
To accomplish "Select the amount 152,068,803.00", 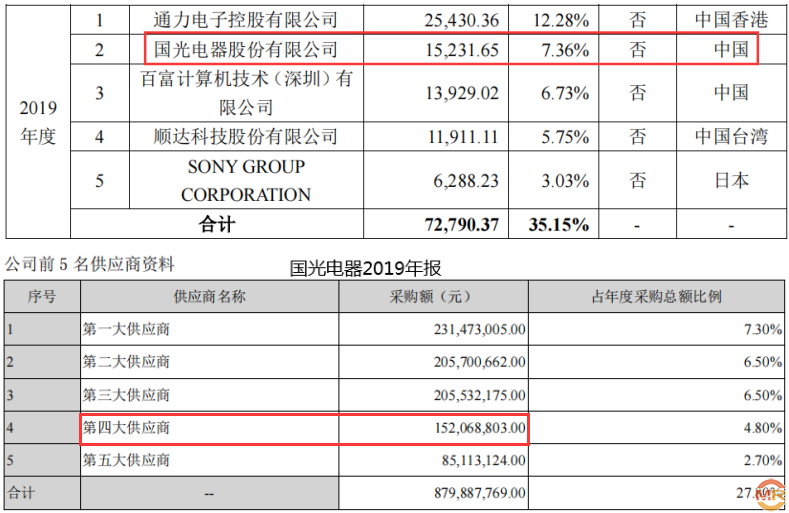I will [480, 428].
